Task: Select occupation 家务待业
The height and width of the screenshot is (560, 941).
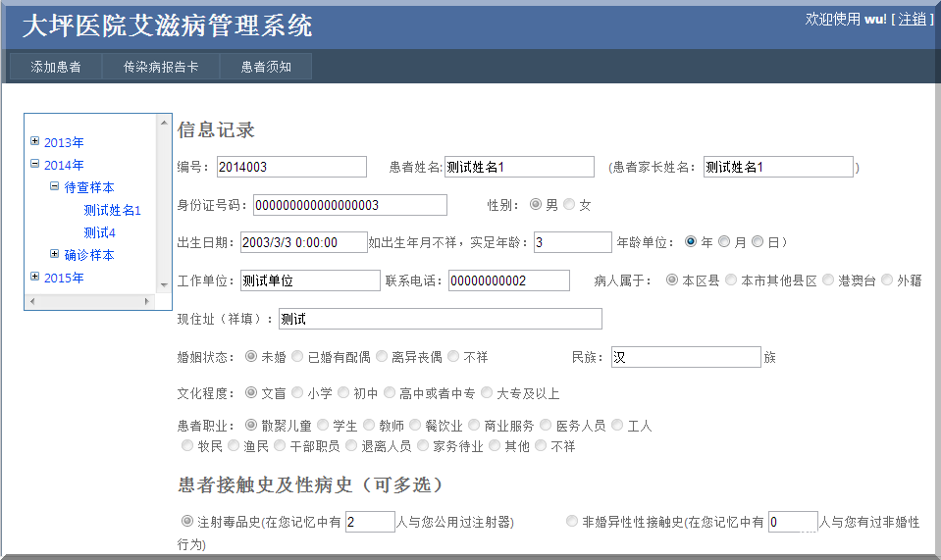Action: 423,445
